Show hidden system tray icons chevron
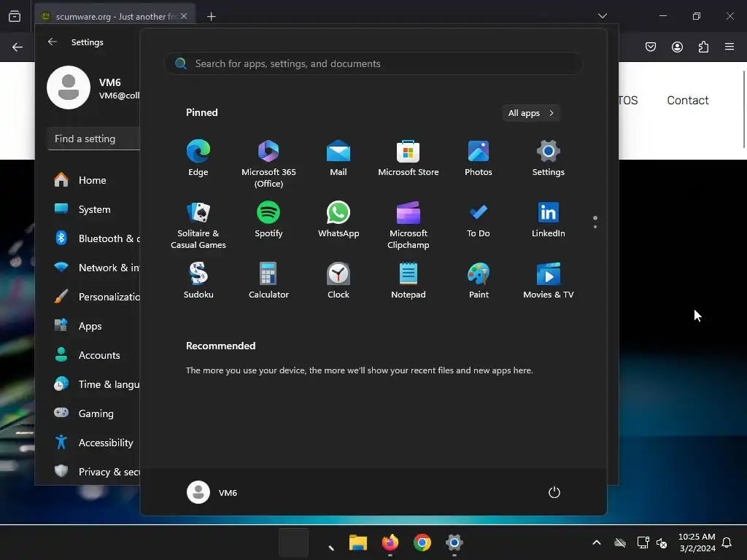747x560 pixels. tap(597, 542)
